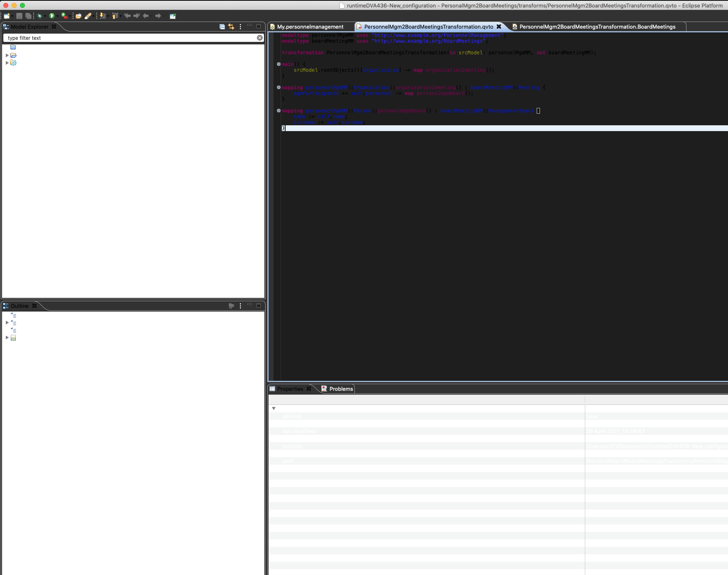Click the macOS yellow minimize button
The image size is (728, 575).
[x=14, y=5]
